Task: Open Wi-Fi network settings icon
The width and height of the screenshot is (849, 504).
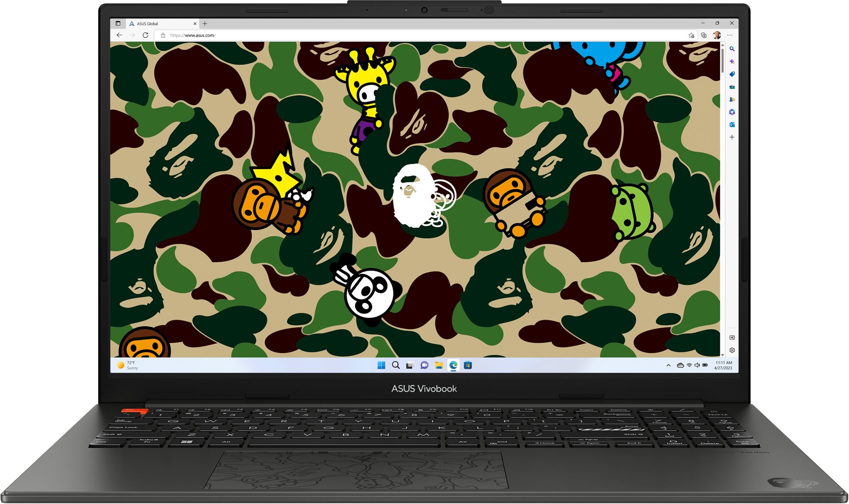Action: point(689,365)
